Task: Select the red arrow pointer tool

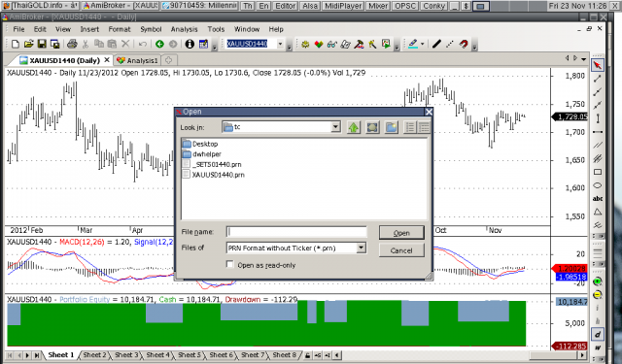Action: 598,65
